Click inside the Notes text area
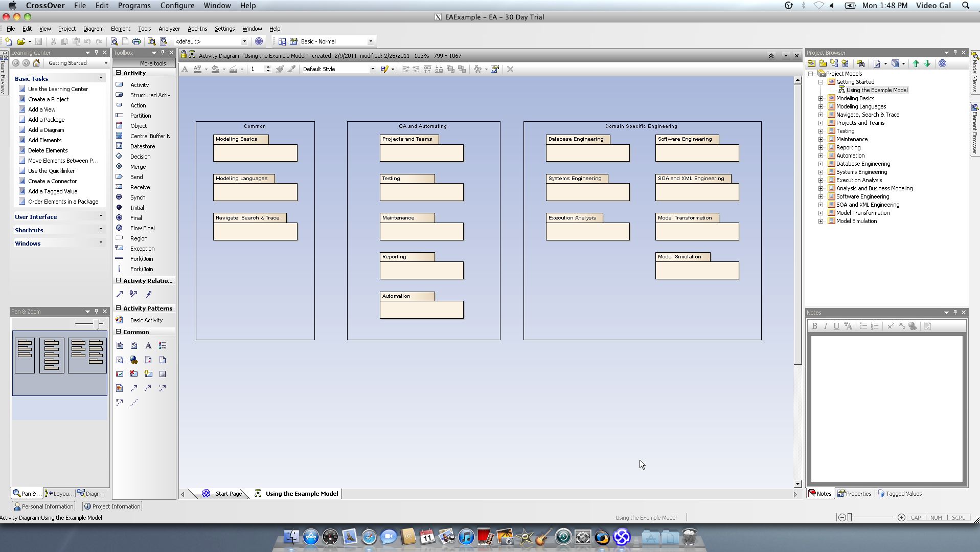 coord(886,408)
